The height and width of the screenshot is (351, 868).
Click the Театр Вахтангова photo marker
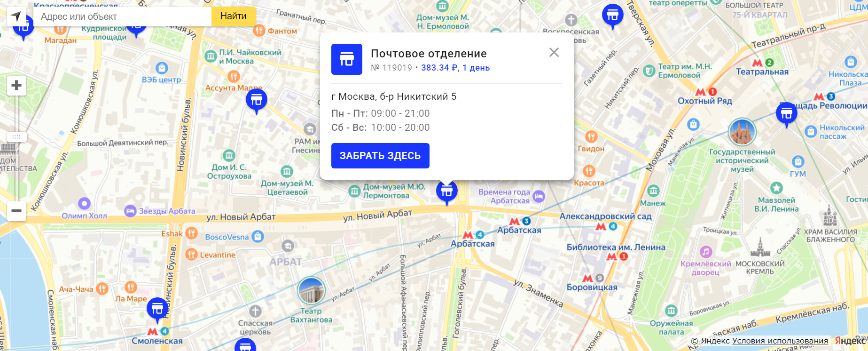pos(311,290)
